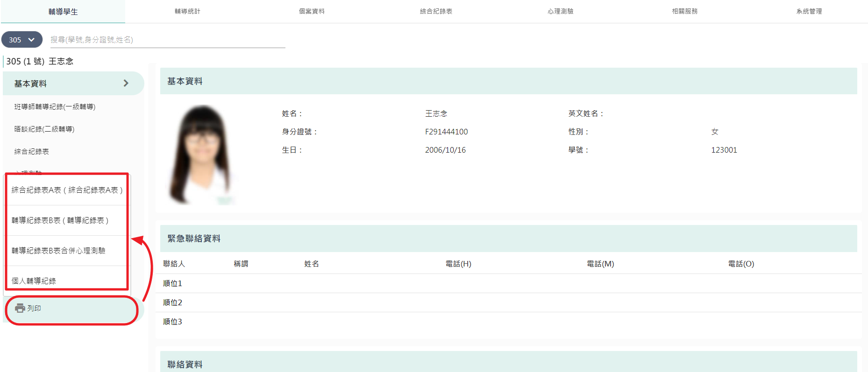Expand the 基本資料 chevron arrow
The height and width of the screenshot is (372, 868).
[x=126, y=83]
